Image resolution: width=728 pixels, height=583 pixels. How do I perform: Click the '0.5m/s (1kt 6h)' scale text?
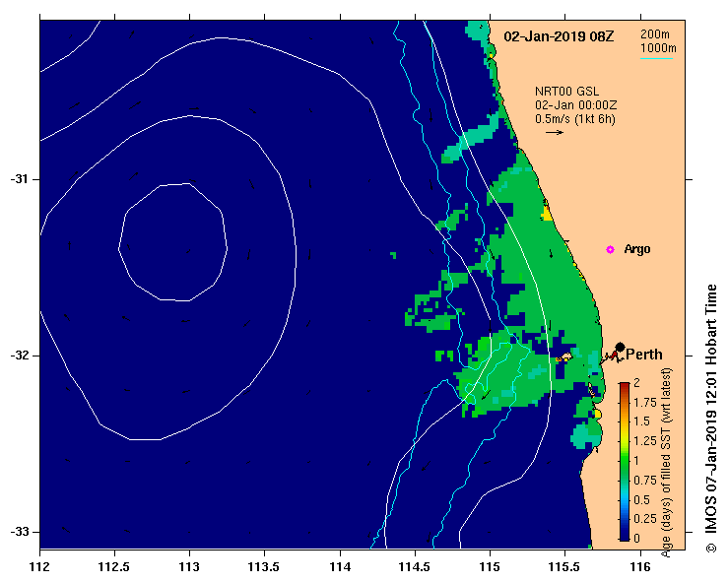pos(574,119)
